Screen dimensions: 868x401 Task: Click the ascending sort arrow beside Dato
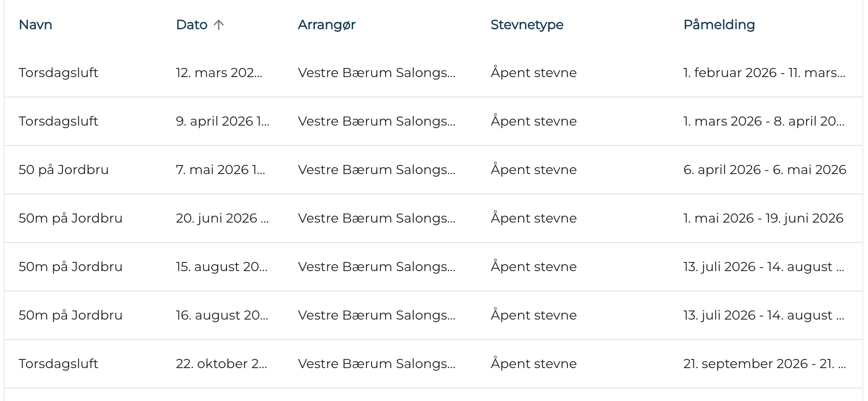[219, 25]
